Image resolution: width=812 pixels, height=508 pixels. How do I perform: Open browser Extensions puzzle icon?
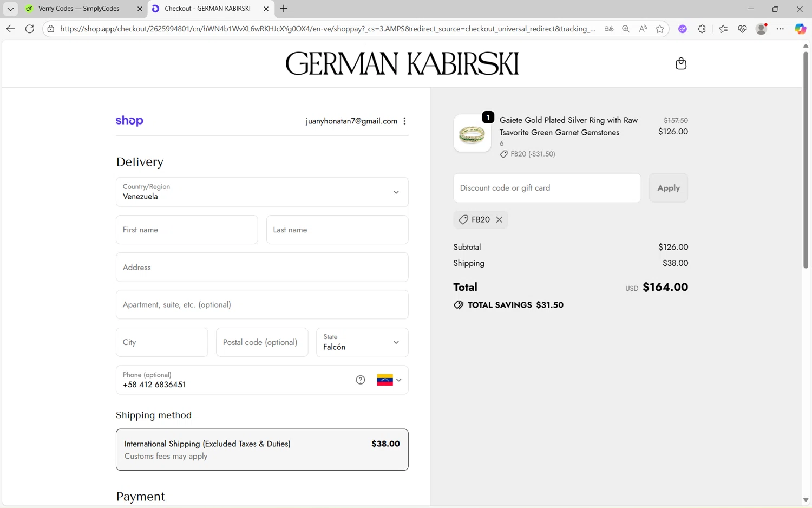click(x=702, y=29)
